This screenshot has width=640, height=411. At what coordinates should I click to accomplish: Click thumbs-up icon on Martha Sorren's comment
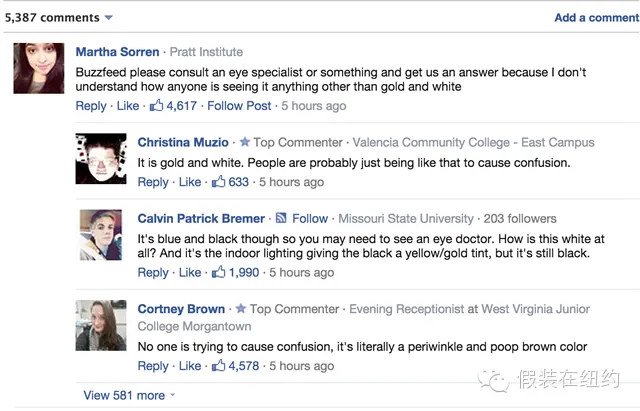point(156,105)
